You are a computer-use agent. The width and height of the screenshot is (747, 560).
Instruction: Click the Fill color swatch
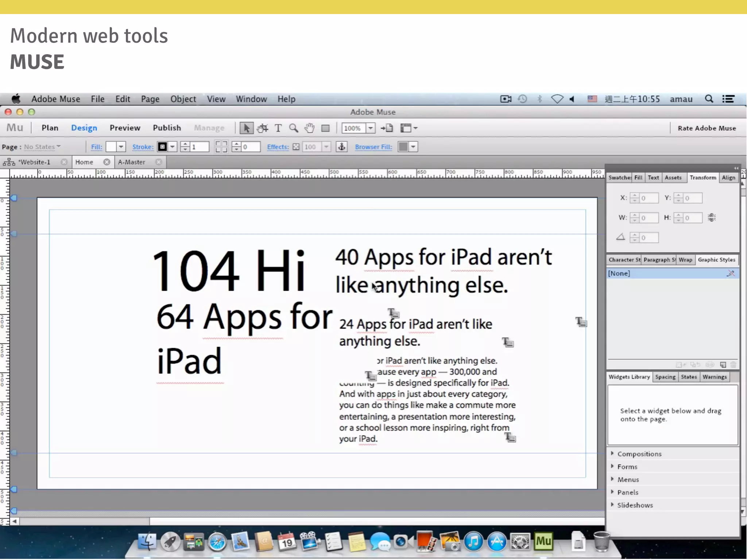(x=111, y=147)
